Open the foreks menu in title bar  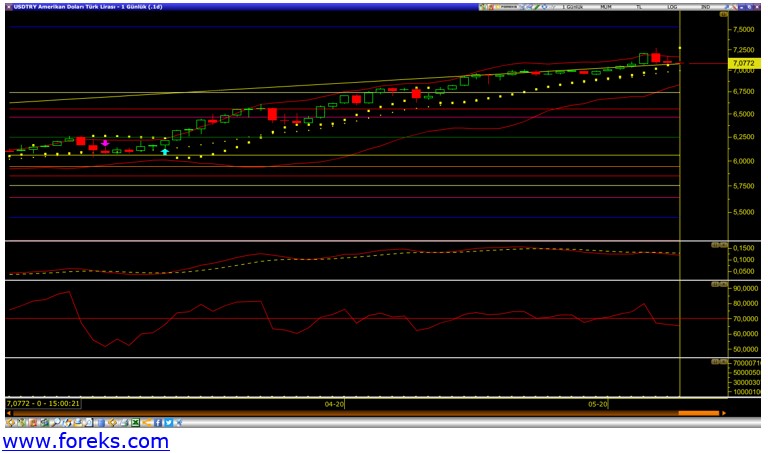507,6
